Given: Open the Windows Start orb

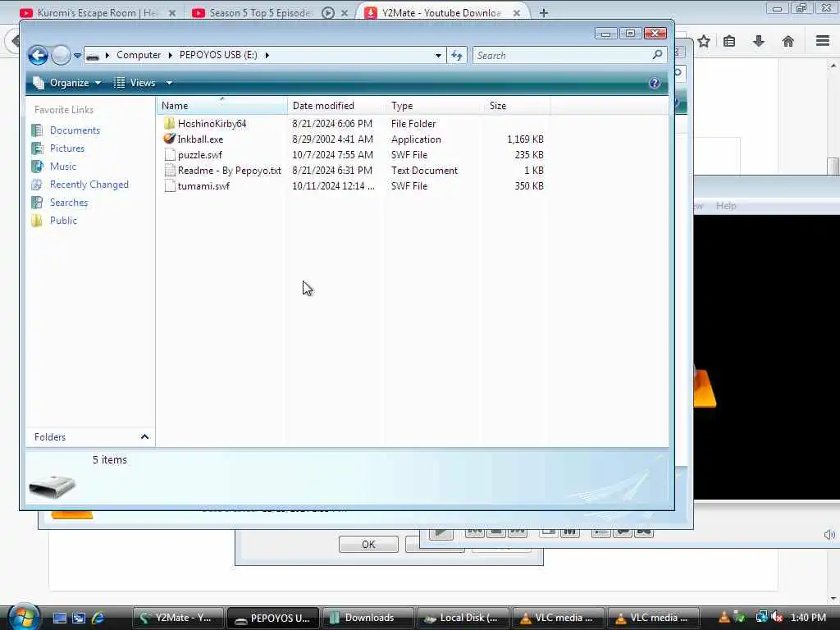Looking at the screenshot, I should point(24,617).
